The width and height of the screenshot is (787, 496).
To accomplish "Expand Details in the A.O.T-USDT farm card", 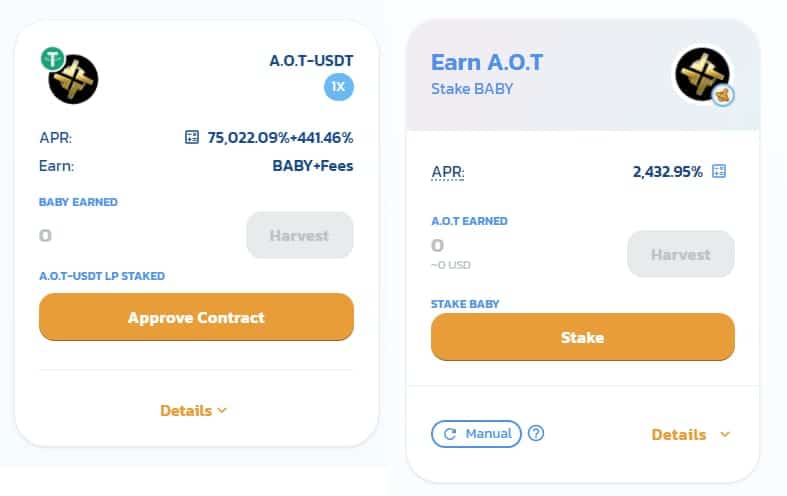I will click(193, 411).
